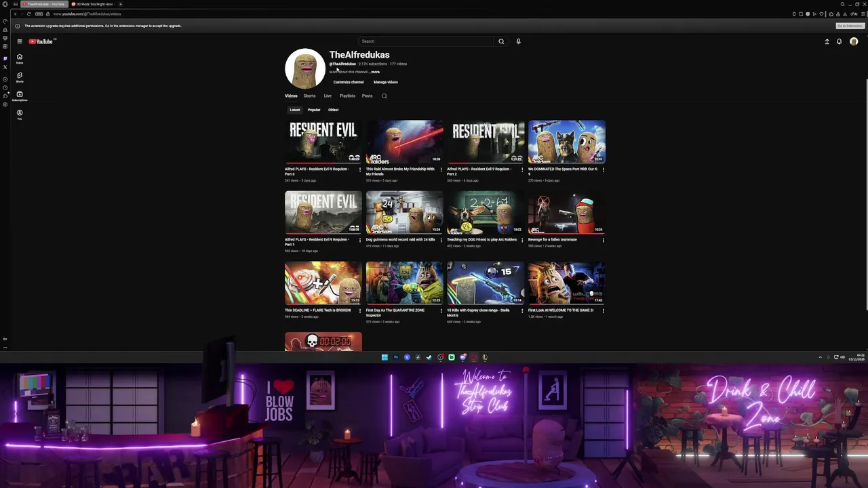Image resolution: width=868 pixels, height=488 pixels.
Task: Click the Windows Start button in taskbar
Action: [x=384, y=357]
